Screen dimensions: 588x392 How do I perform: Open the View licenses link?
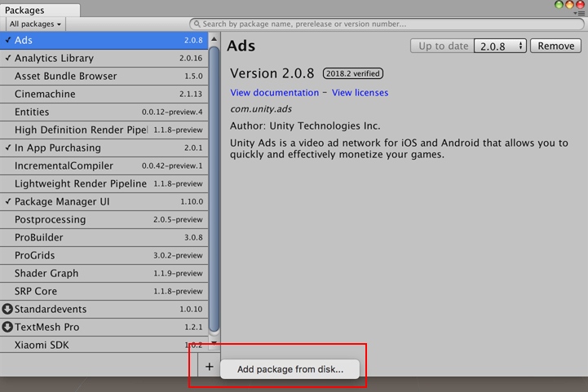(x=360, y=93)
